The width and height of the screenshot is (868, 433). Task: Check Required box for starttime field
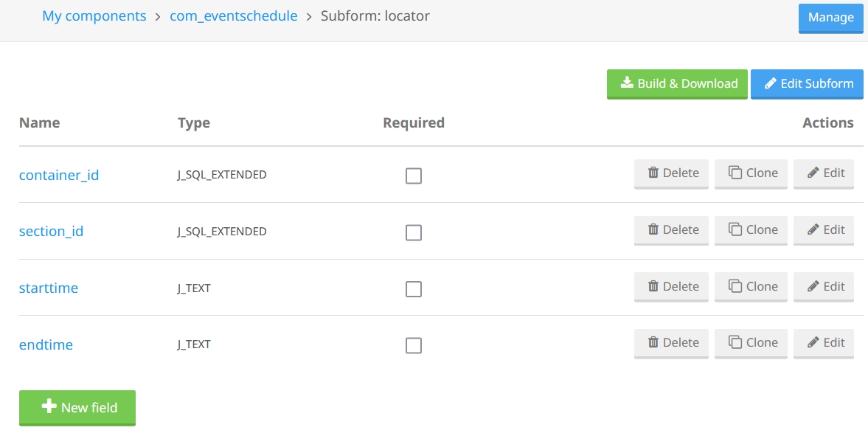point(414,288)
